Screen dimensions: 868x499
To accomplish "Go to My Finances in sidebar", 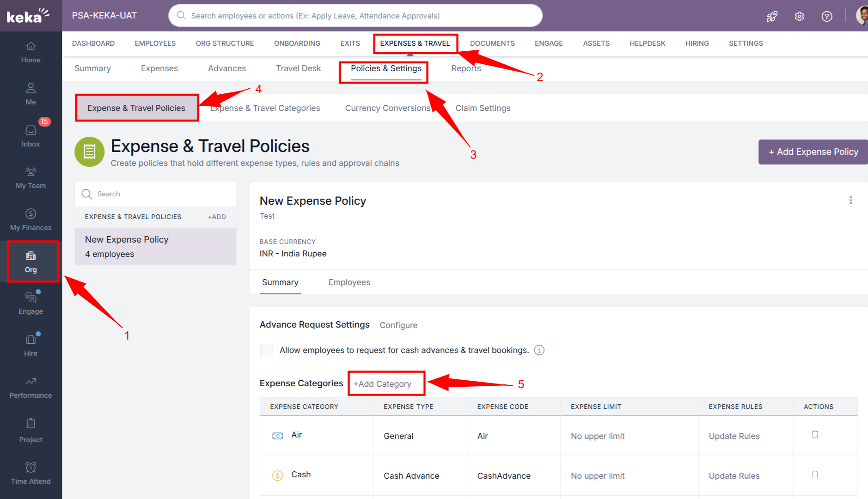I will click(31, 219).
